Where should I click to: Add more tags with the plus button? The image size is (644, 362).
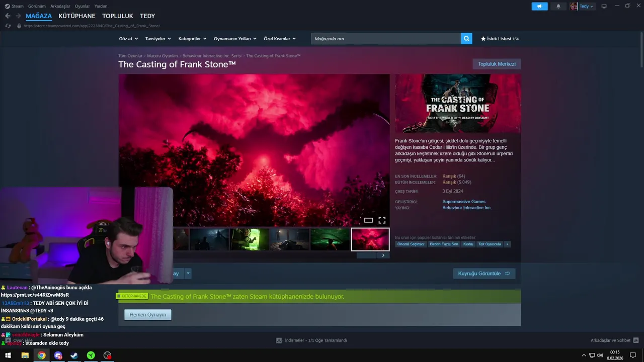pos(507,244)
